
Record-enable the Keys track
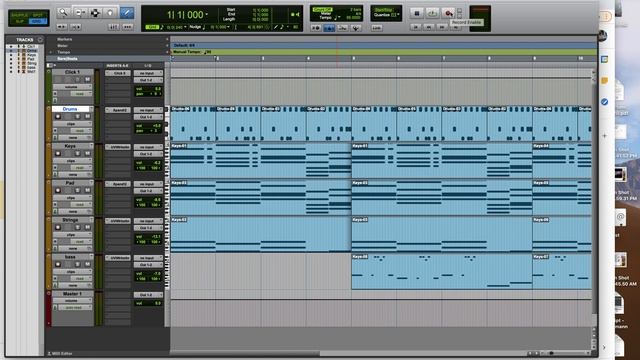(58, 153)
